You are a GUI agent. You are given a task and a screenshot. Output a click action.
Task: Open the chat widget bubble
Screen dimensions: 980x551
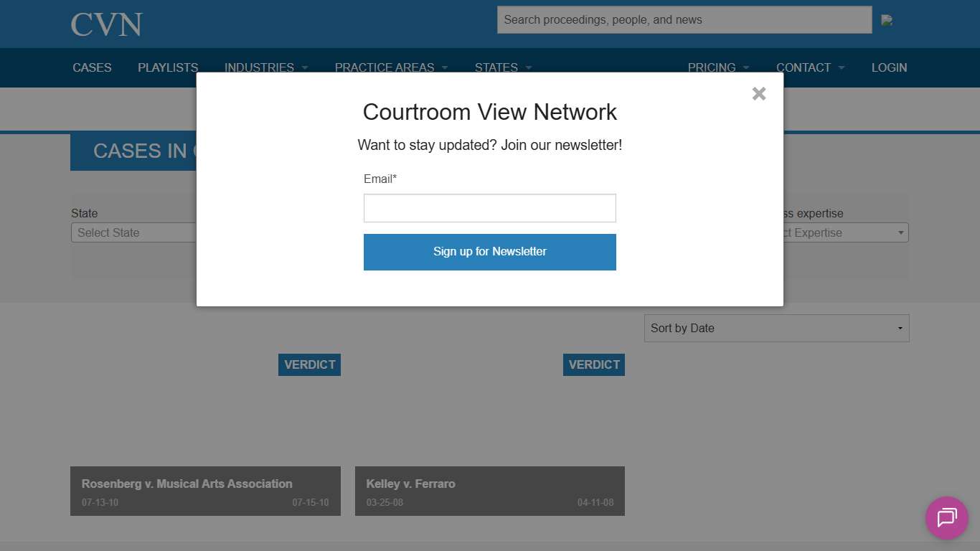pos(946,518)
